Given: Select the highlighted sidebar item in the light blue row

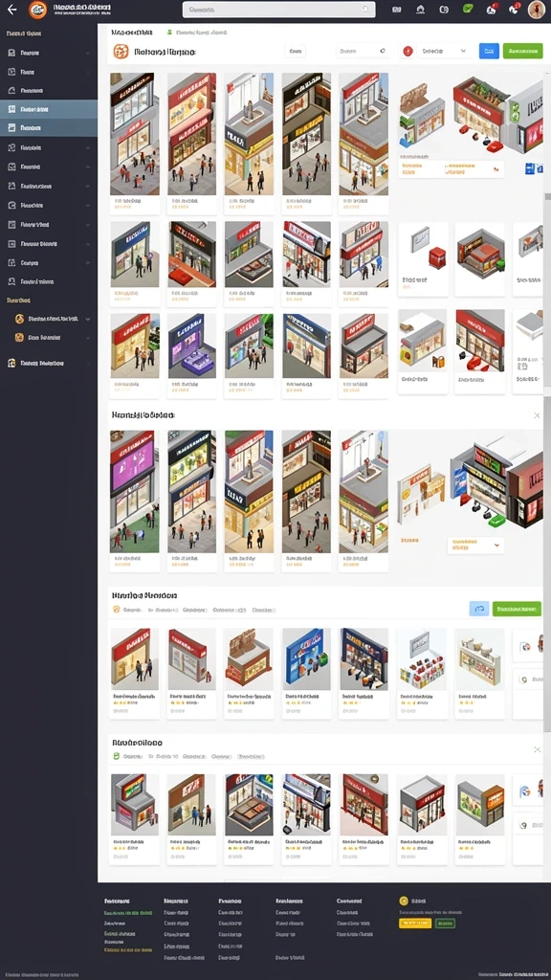Looking at the screenshot, I should click(x=49, y=109).
